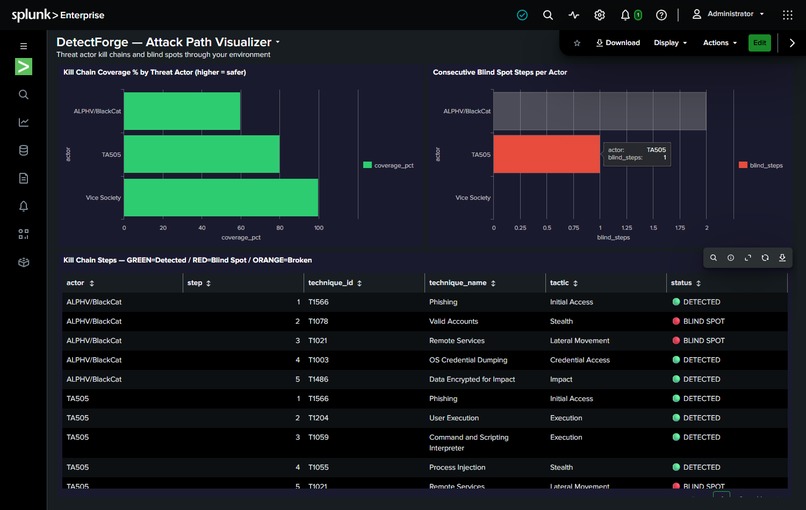This screenshot has height=510, width=806.
Task: Open search from the top bar magnifier
Action: point(548,15)
